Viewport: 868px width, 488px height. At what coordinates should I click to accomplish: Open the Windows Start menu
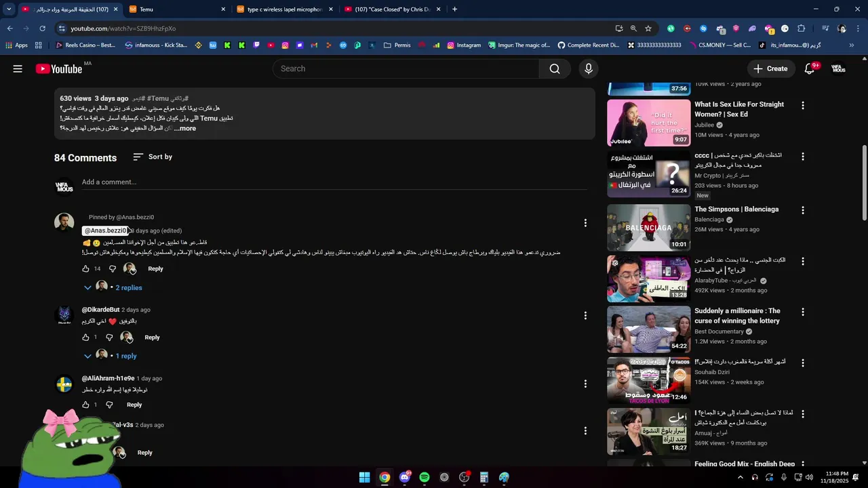click(x=365, y=477)
